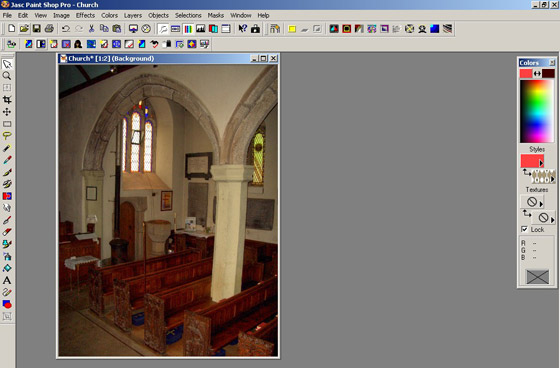Create a new image with New icon
Screen dimensions: 560x368
pos(11,29)
